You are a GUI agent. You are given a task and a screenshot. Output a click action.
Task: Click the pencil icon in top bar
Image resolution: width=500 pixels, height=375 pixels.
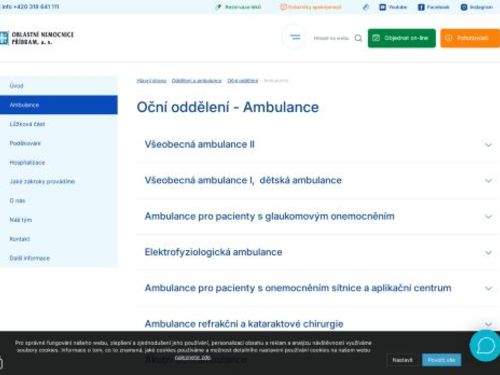pyautogui.click(x=366, y=7)
